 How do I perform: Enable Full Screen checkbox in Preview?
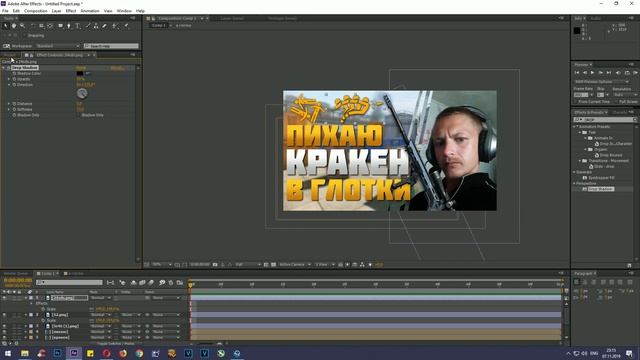coord(616,102)
